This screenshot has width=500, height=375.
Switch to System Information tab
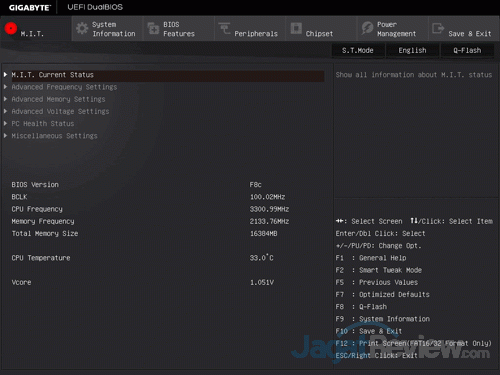(107, 29)
